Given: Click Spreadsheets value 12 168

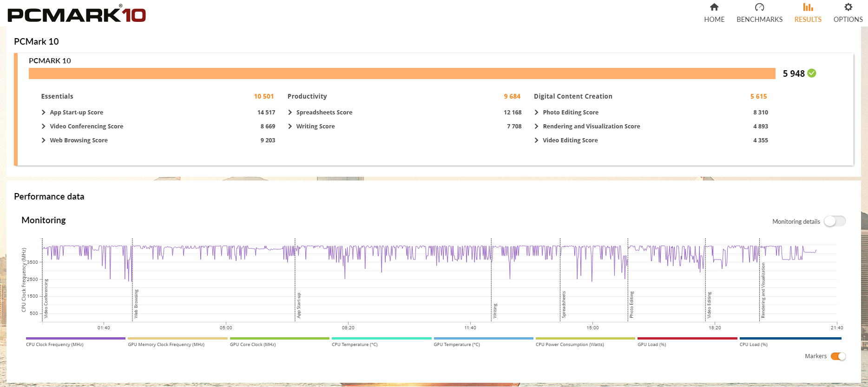Looking at the screenshot, I should (x=513, y=113).
